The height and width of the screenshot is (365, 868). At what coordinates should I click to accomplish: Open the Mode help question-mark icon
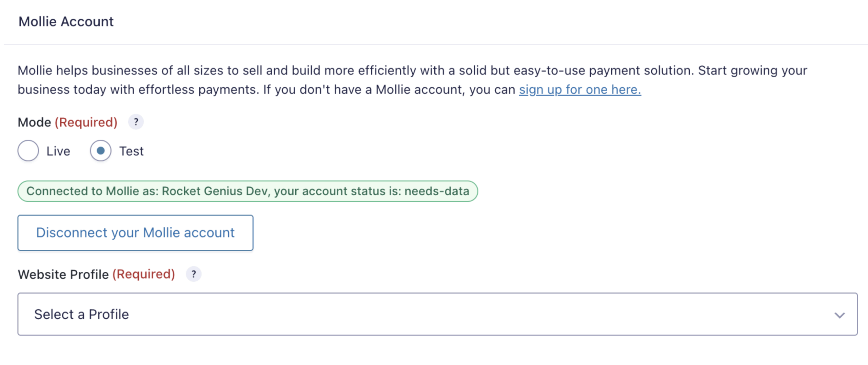pos(136,122)
